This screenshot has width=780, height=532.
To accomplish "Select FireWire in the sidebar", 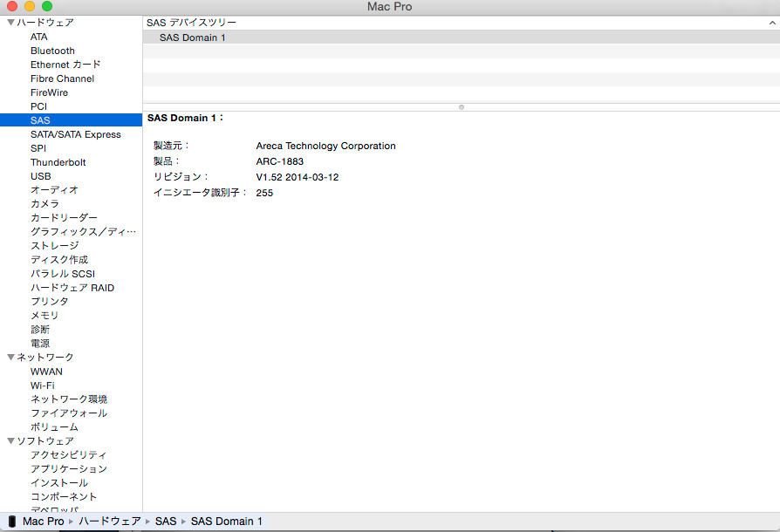I will click(x=49, y=92).
